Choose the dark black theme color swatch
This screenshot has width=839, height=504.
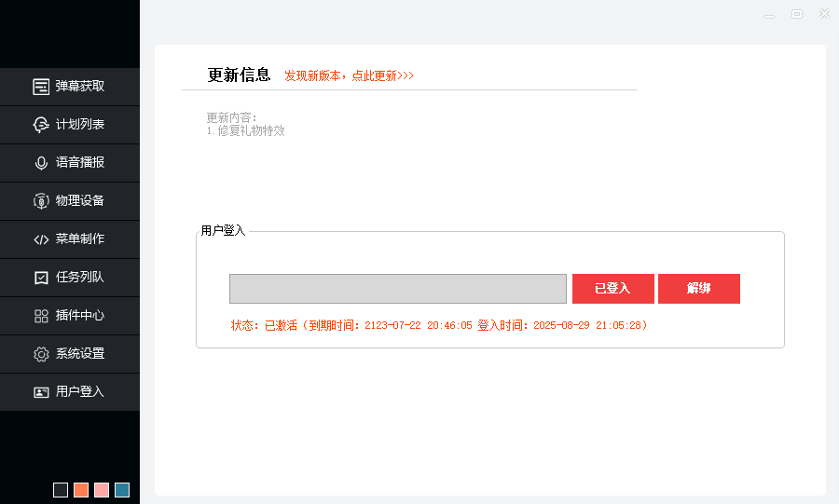pos(61,490)
